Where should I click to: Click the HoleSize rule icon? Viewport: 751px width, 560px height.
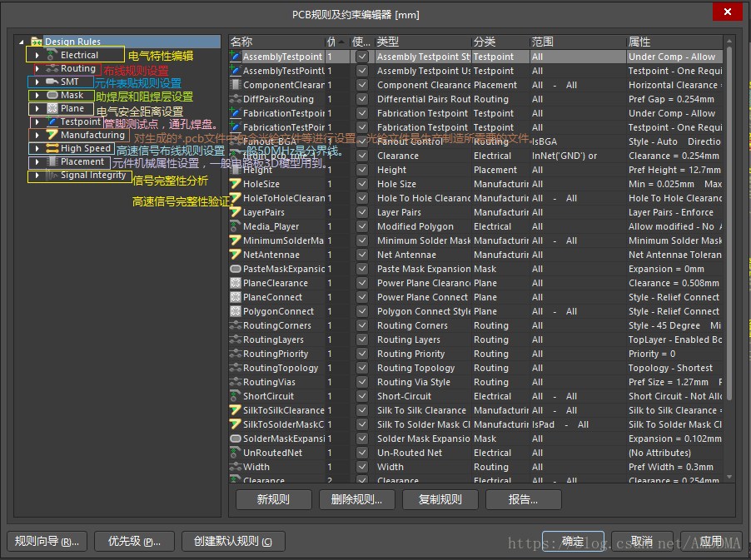tap(235, 184)
